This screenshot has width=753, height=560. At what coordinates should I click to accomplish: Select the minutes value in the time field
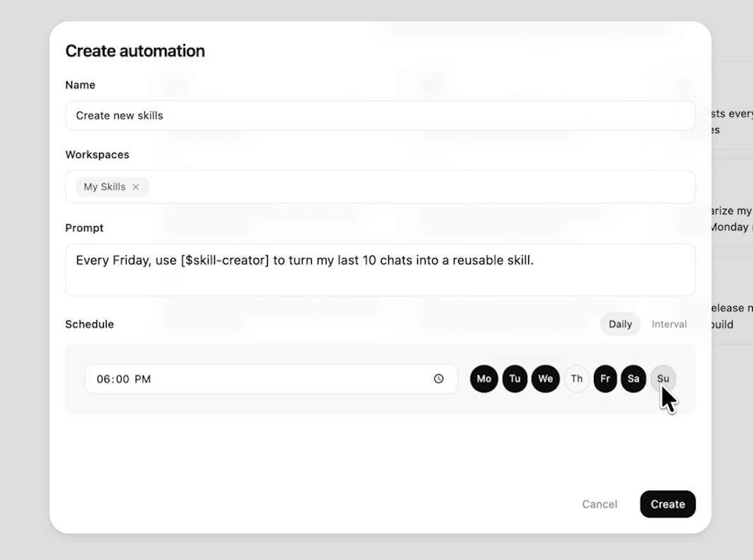pyautogui.click(x=122, y=380)
